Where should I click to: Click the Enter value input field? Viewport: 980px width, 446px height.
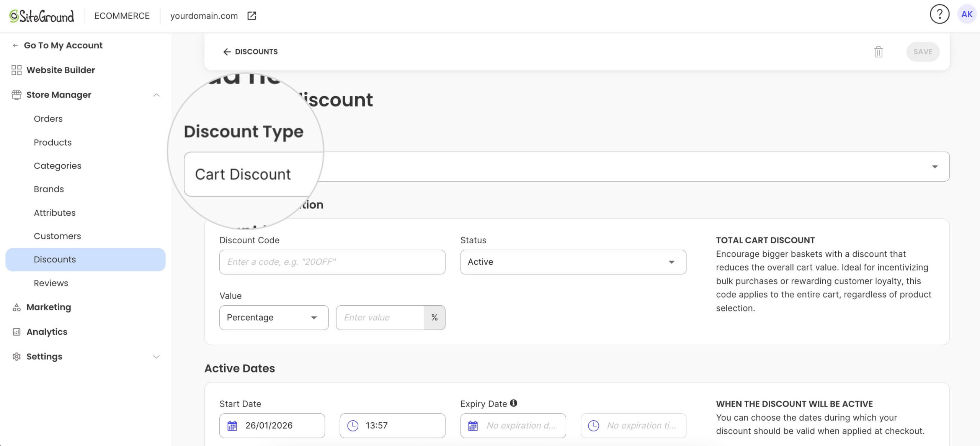(380, 318)
